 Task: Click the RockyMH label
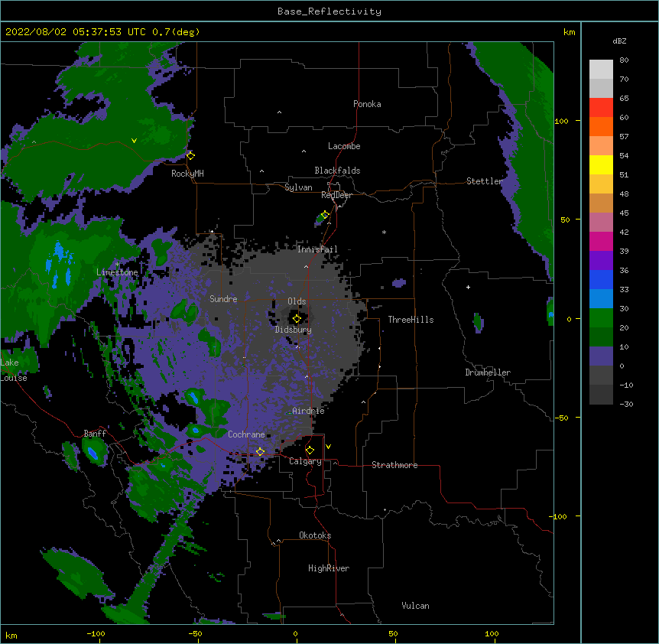click(x=187, y=174)
